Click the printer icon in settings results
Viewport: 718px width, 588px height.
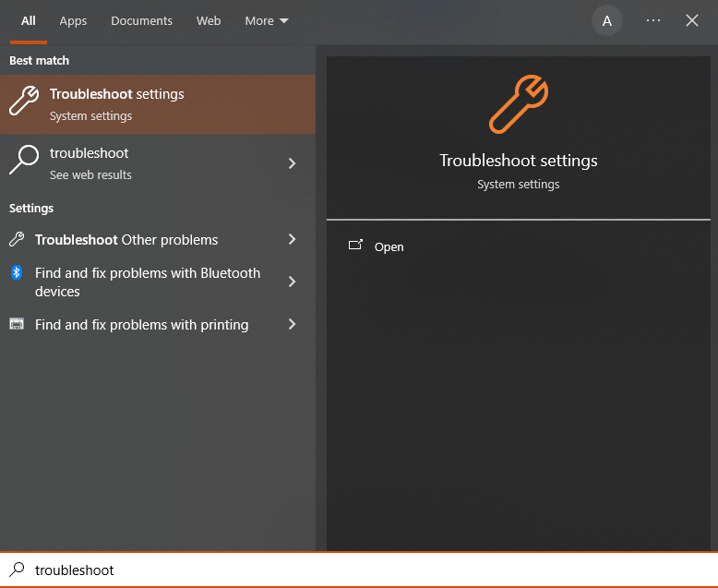tap(17, 324)
